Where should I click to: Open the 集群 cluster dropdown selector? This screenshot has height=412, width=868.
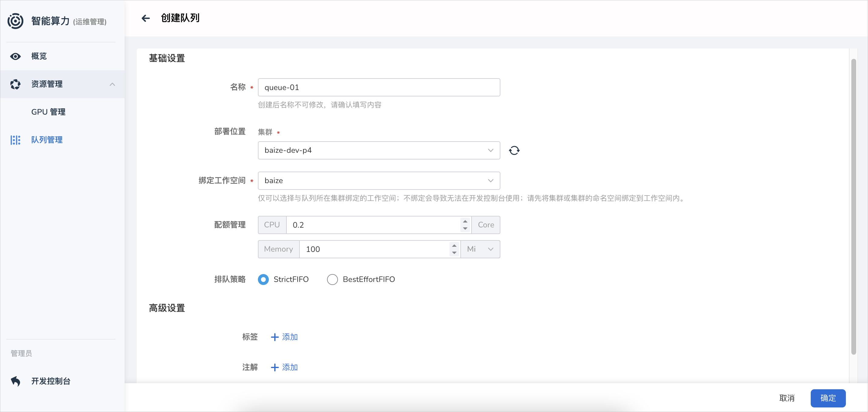[x=379, y=151]
